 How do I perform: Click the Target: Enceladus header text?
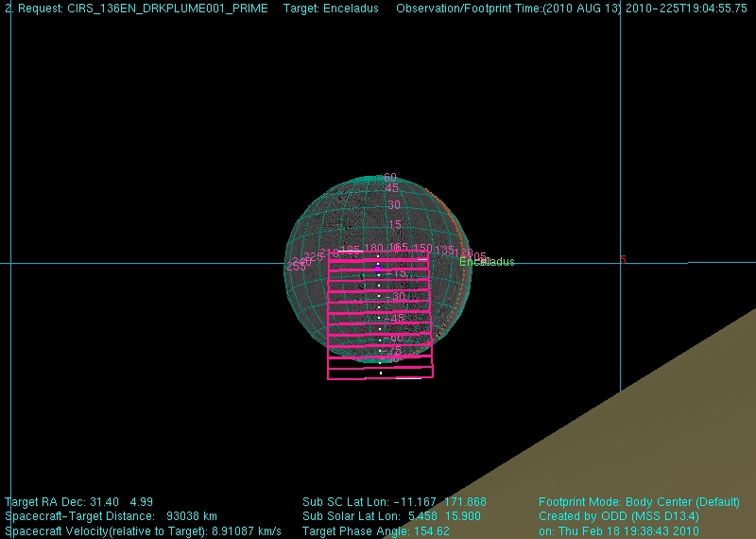(x=331, y=9)
